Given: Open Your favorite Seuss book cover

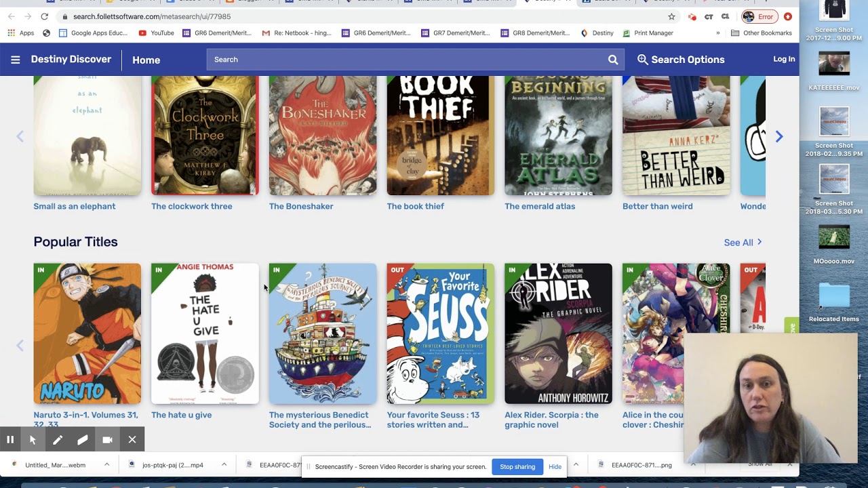Looking at the screenshot, I should pyautogui.click(x=441, y=333).
